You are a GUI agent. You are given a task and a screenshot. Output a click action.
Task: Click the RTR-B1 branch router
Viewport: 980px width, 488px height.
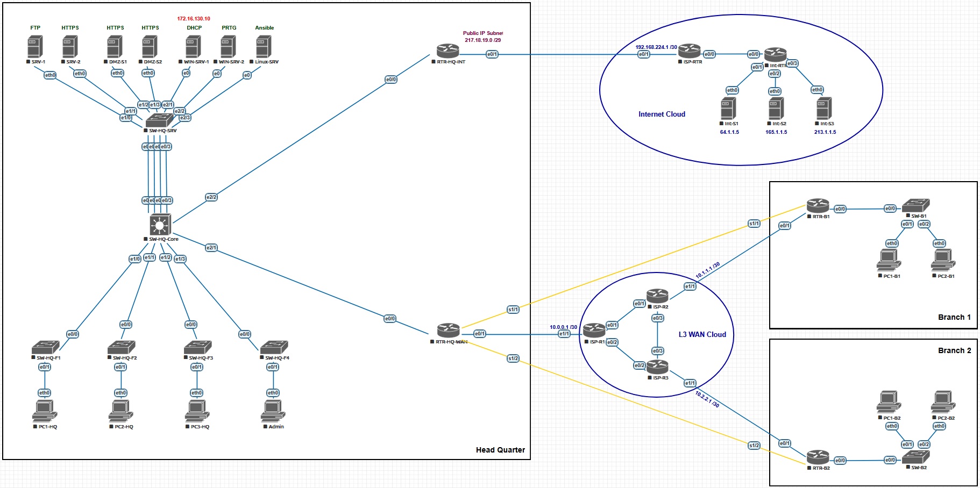coord(818,206)
